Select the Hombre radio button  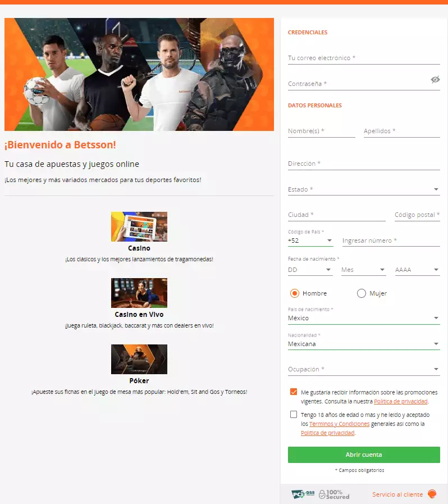[295, 293]
